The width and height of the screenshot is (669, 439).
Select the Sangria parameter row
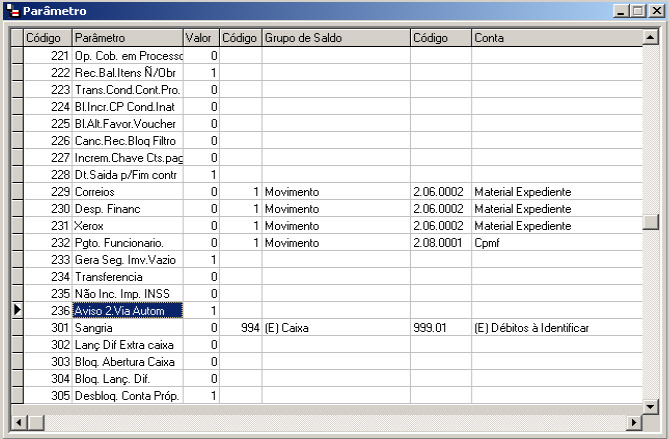[x=128, y=328]
